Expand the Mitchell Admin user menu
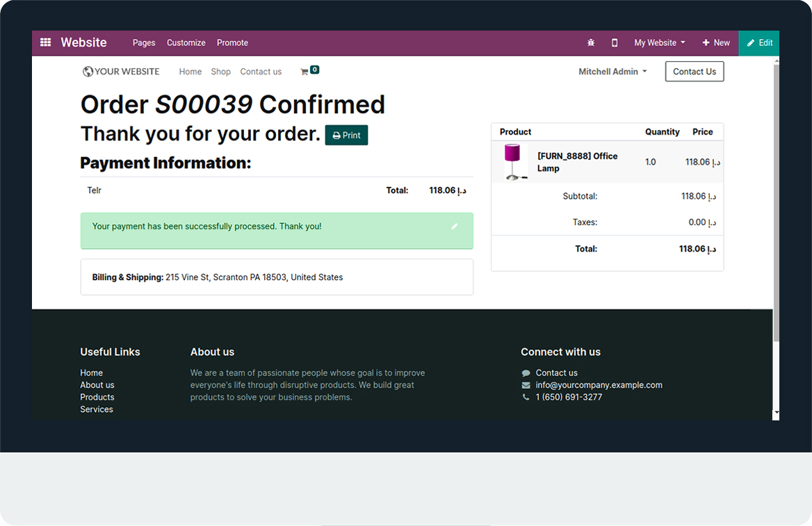This screenshot has height=526, width=812. tap(612, 72)
